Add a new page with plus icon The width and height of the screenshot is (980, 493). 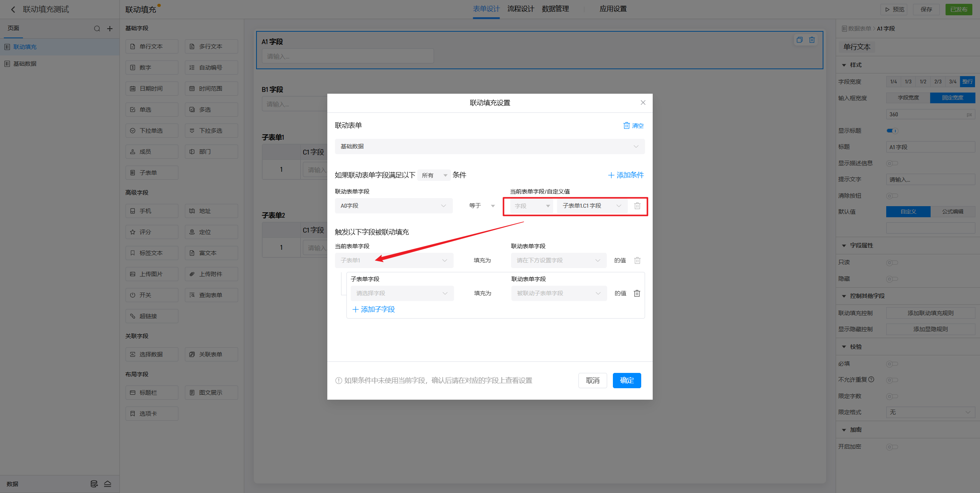coord(110,29)
